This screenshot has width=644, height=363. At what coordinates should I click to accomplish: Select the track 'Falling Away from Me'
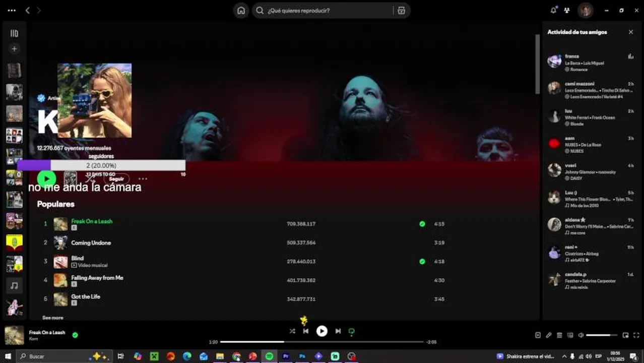click(x=97, y=278)
